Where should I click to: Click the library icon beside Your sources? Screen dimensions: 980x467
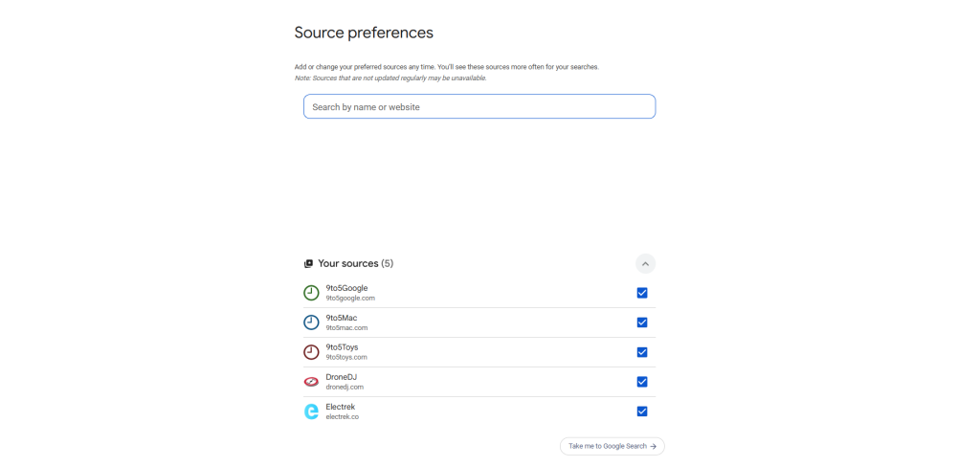[308, 264]
